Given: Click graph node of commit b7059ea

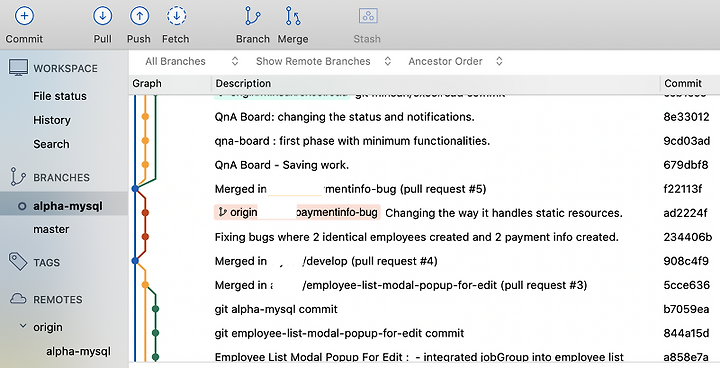Looking at the screenshot, I should coord(155,309).
